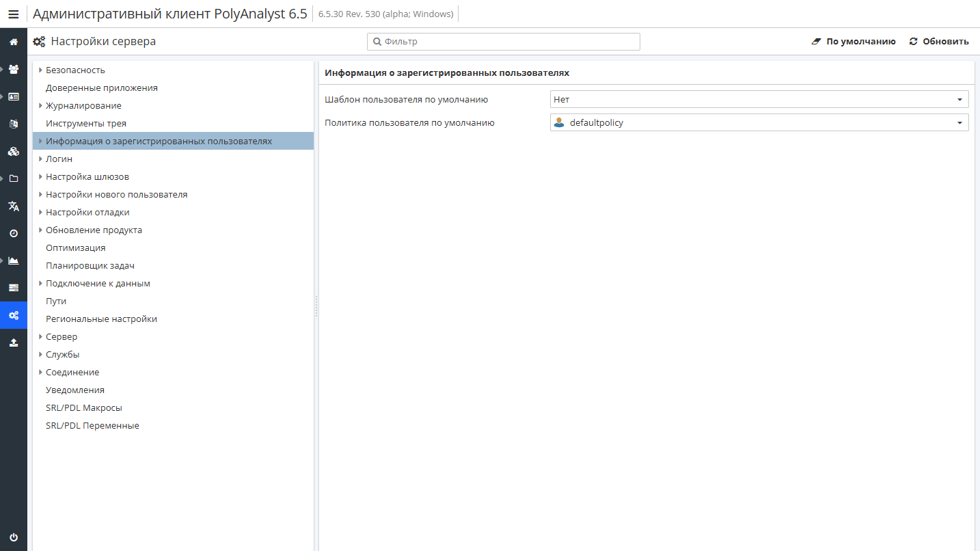Open the server rack sidebar icon
The height and width of the screenshot is (551, 980).
pos(14,288)
